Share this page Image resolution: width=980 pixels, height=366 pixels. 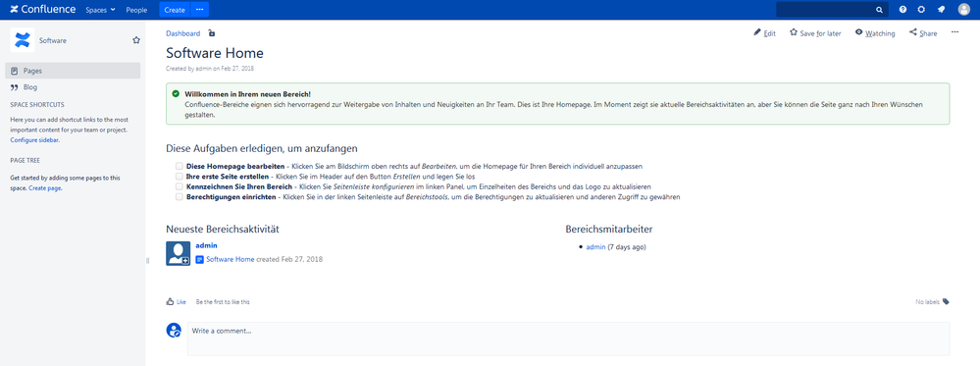(x=923, y=33)
